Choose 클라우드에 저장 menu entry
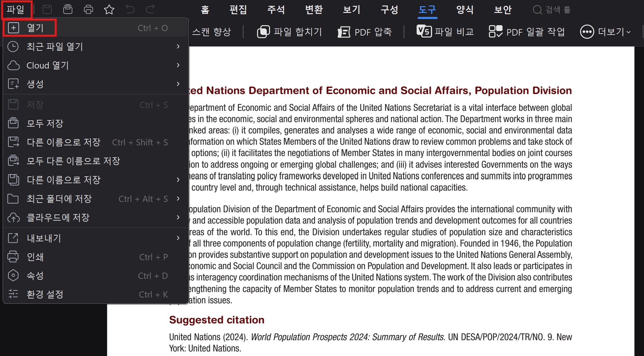Viewport: 644px width, 356px height. (x=96, y=217)
